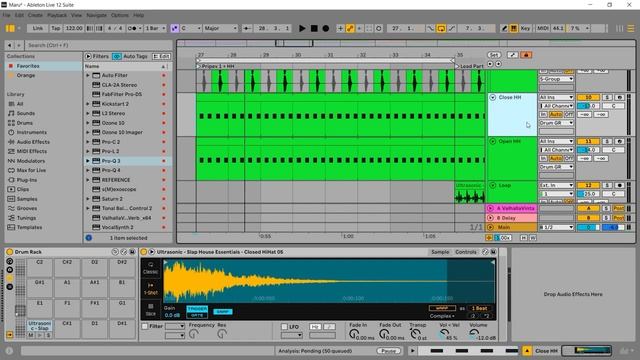Viewport: 640px width, 360px height.
Task: Save the Drum Rack preset
Action: click(x=132, y=252)
